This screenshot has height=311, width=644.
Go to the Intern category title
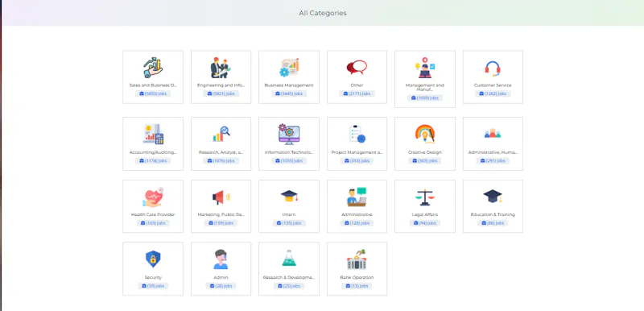289,215
